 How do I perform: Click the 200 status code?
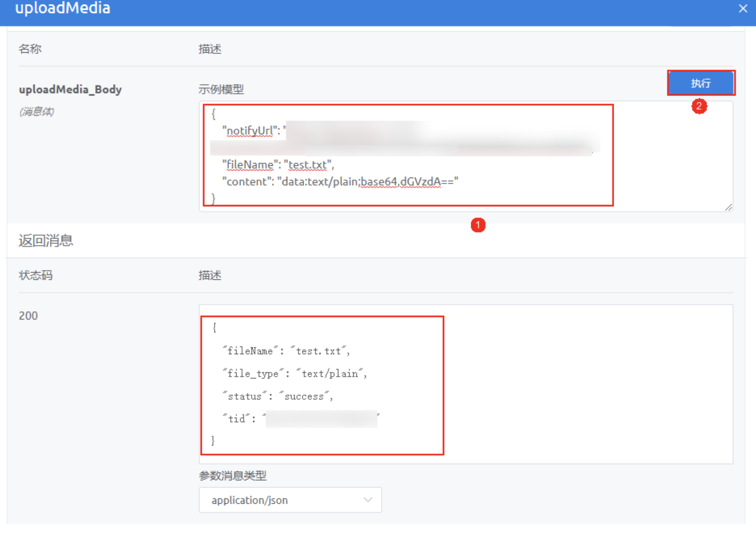28,315
